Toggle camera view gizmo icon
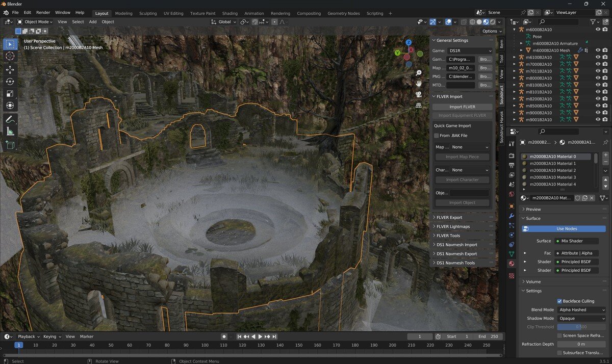 click(419, 94)
